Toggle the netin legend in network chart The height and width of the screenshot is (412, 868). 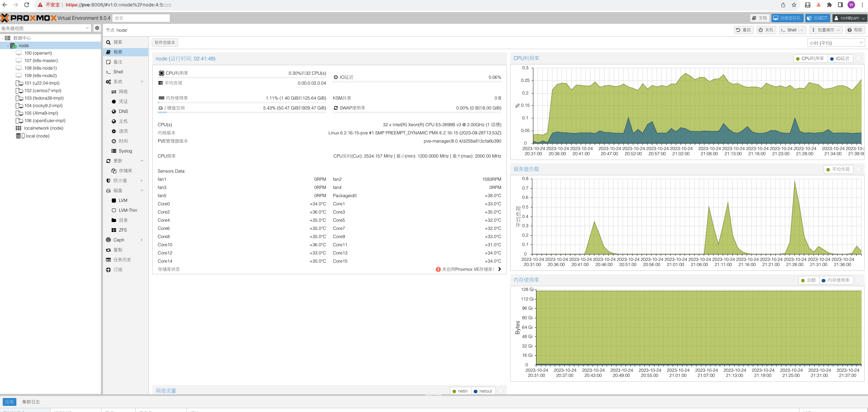(461, 391)
